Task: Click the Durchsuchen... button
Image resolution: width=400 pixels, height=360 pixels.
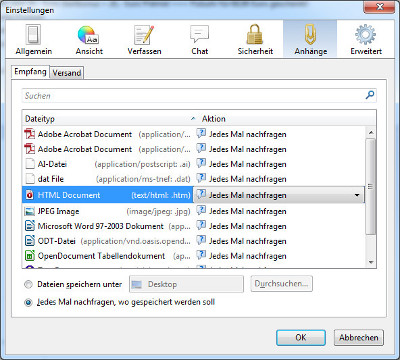Action: coord(281,284)
